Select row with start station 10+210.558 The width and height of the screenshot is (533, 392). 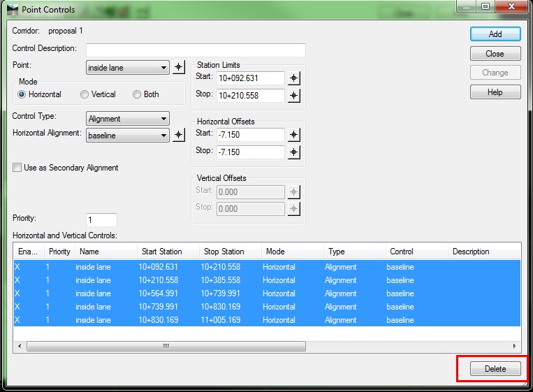click(x=267, y=280)
